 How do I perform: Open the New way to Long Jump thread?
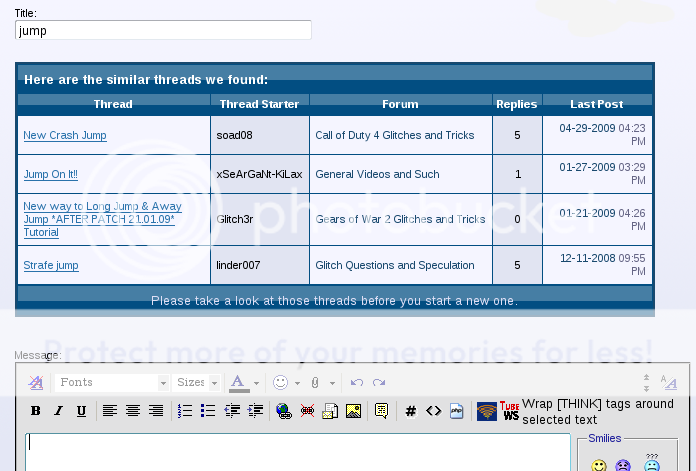[x=103, y=219]
